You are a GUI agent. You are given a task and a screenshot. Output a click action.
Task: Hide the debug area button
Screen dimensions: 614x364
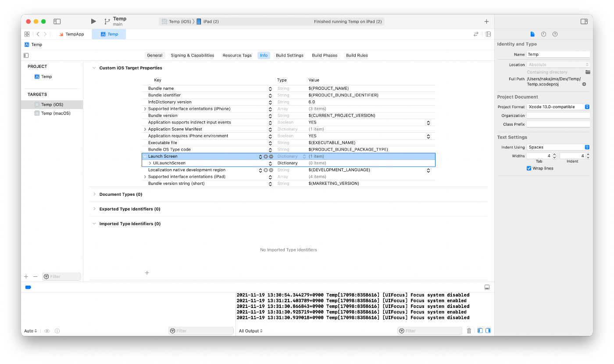[x=487, y=287]
